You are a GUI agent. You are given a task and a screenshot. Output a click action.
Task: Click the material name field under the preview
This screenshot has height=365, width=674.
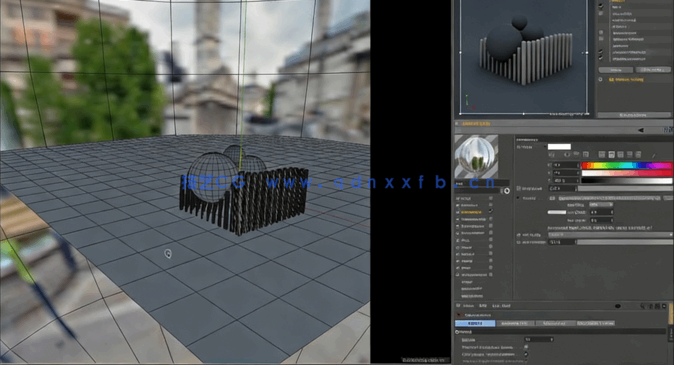click(x=482, y=184)
